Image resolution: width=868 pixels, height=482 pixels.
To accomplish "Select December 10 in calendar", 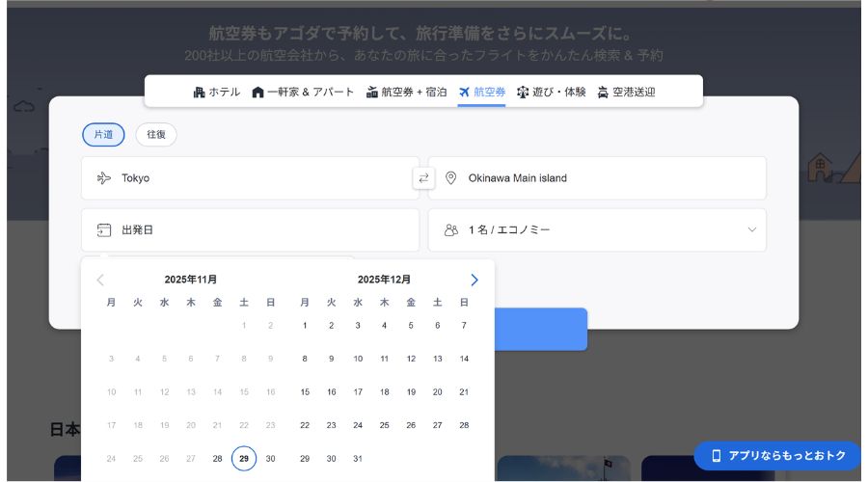I will click(x=358, y=360).
